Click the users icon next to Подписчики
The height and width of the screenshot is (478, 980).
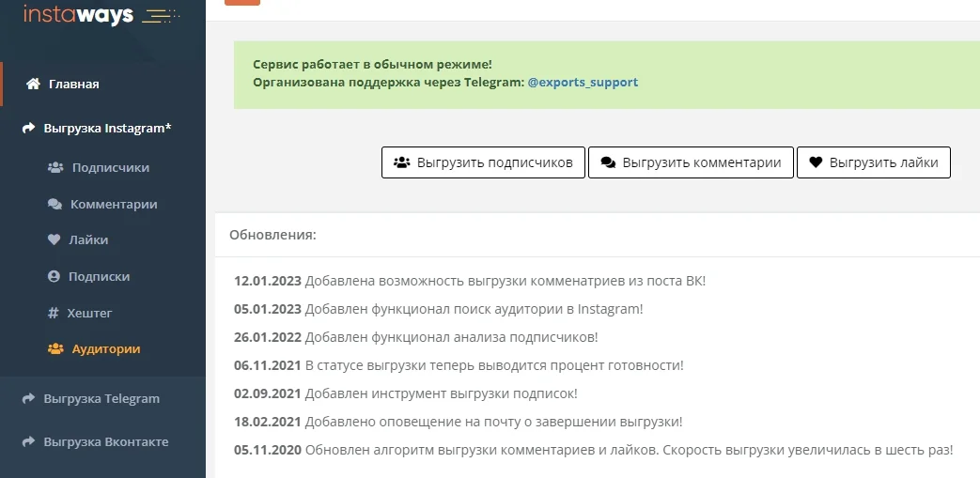55,167
